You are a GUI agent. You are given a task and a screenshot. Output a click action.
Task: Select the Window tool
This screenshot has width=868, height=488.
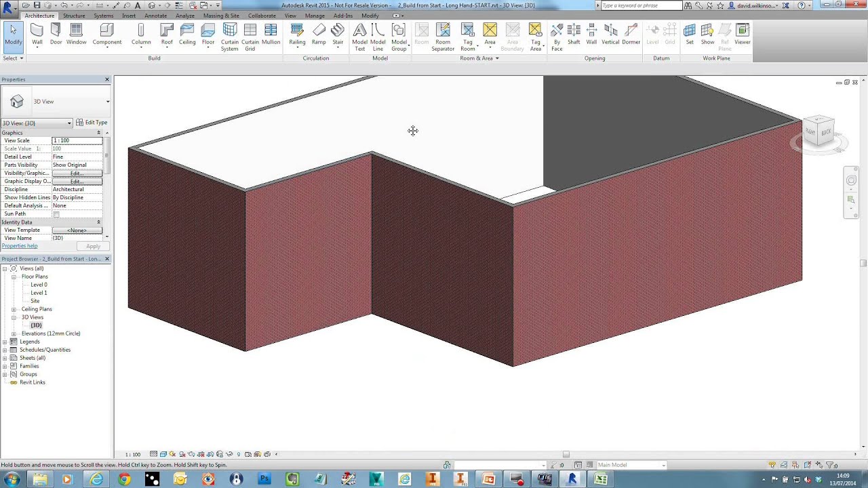[x=76, y=35]
